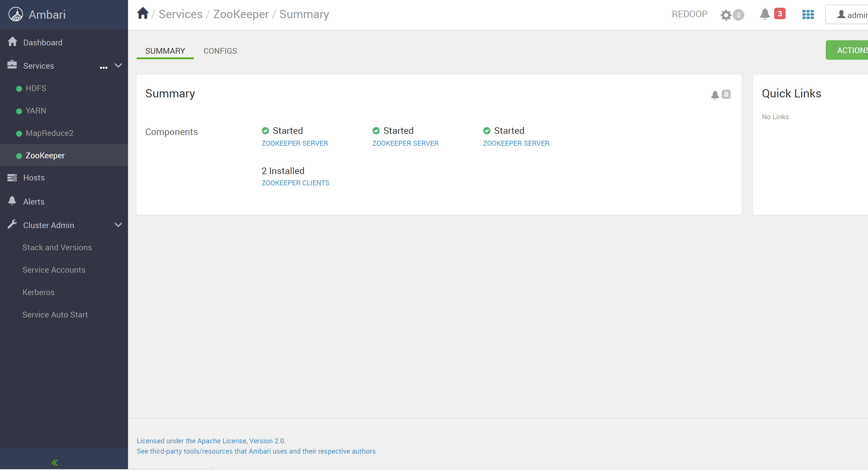This screenshot has height=470, width=868.
Task: Open second ZOOKEEPER SERVER link
Action: tap(405, 143)
